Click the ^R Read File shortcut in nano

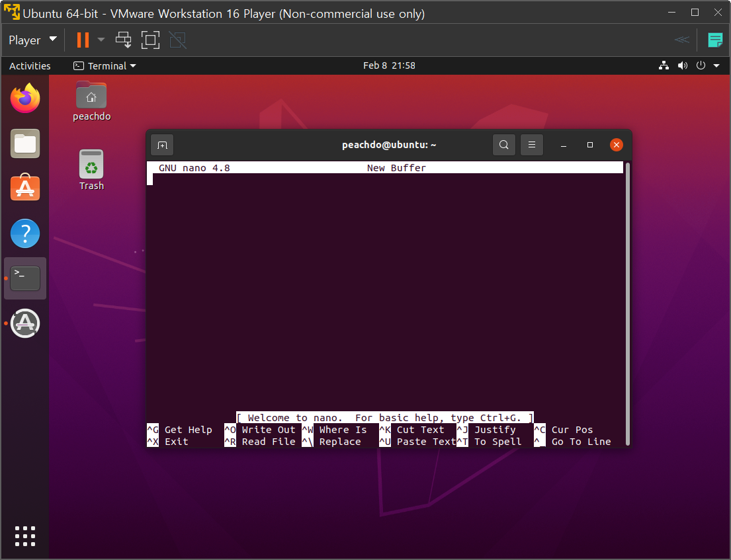[x=260, y=442]
